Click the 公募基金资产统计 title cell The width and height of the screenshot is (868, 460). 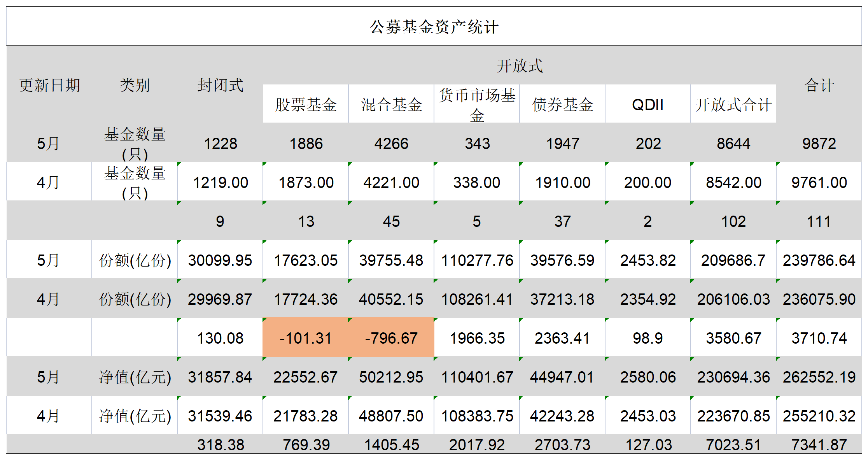[x=434, y=26]
